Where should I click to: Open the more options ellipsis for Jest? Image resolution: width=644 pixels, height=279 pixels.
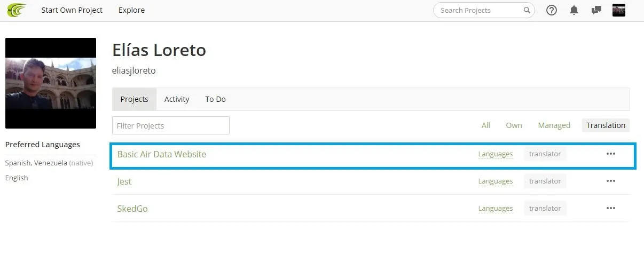tap(611, 181)
